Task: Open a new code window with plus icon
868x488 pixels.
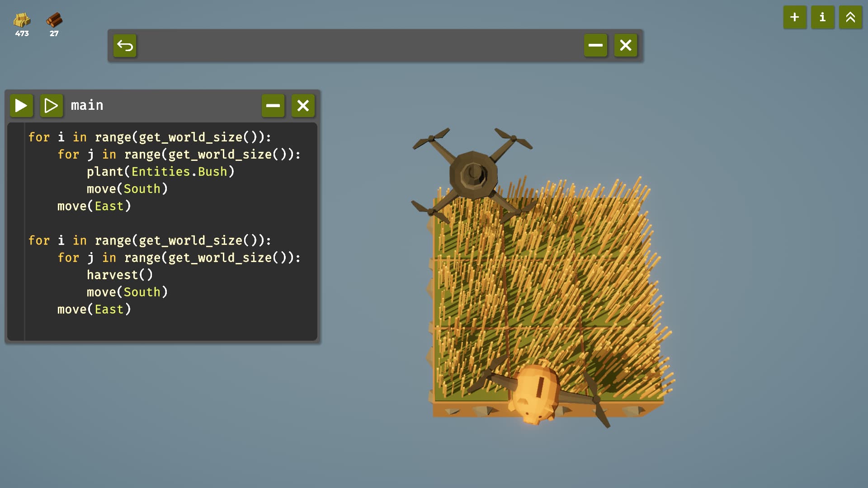Action: 794,18
